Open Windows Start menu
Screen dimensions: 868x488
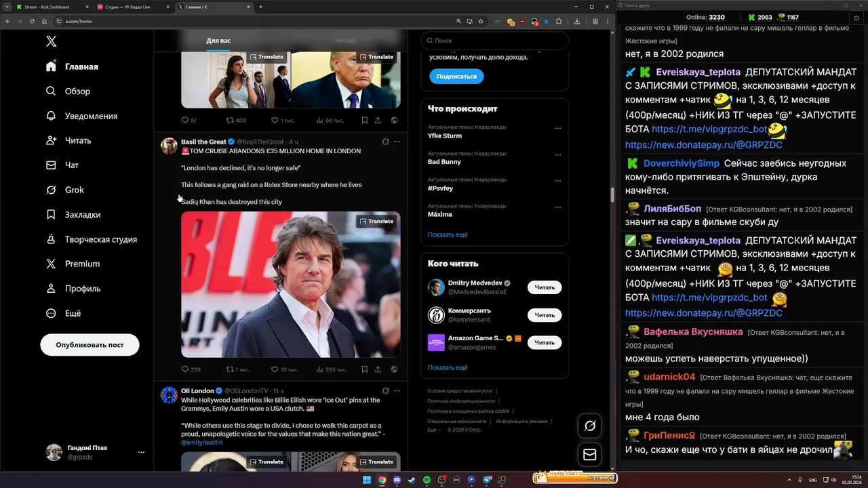point(367,480)
